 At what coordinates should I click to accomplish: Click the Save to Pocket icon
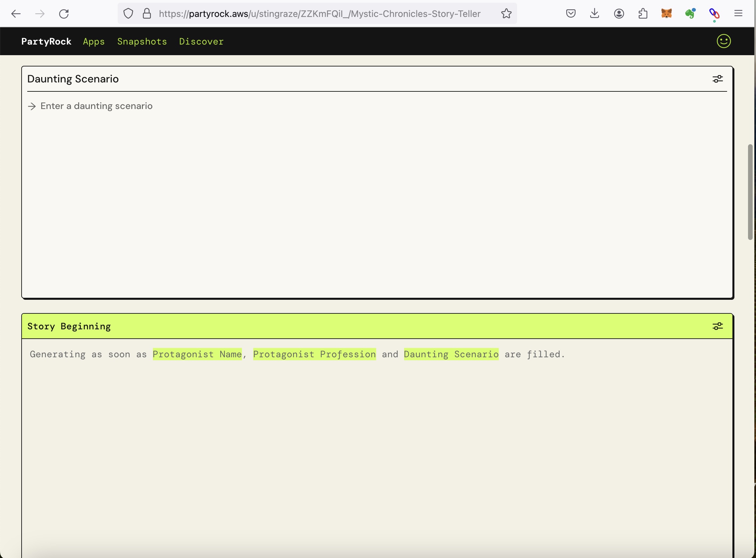click(571, 14)
